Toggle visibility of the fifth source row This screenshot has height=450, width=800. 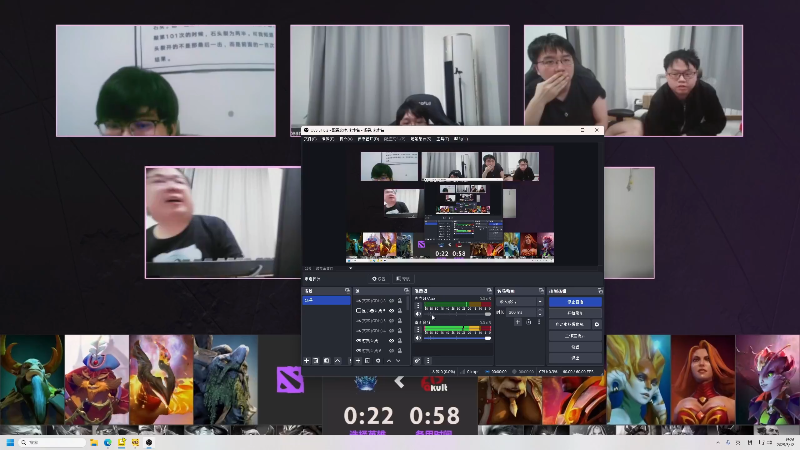point(391,341)
